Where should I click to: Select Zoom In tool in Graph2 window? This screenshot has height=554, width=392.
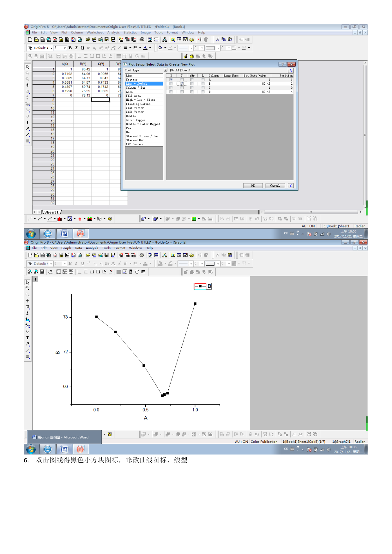(27, 288)
